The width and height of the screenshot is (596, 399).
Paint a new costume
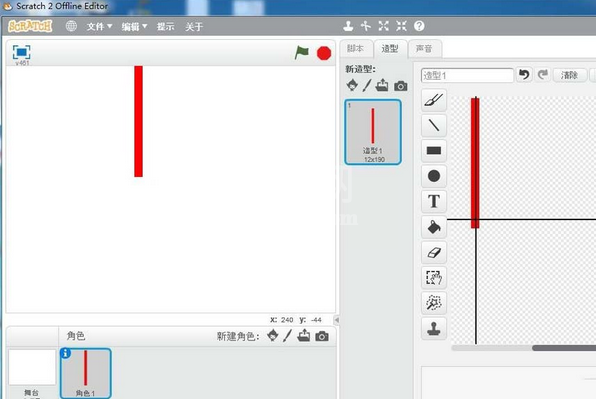367,85
